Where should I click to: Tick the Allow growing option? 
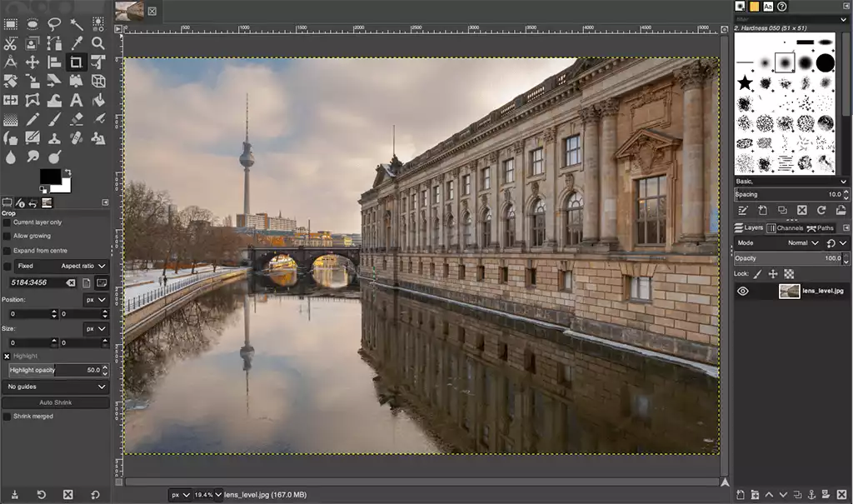click(7, 236)
